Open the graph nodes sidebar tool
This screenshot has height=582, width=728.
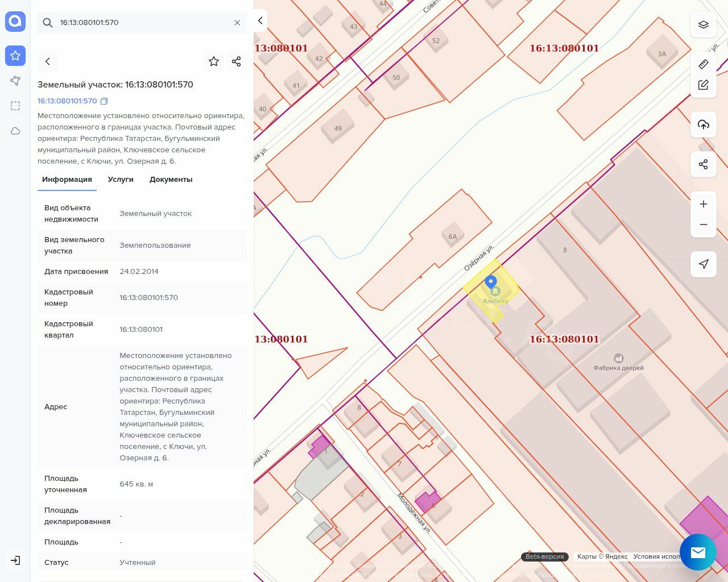[15, 81]
